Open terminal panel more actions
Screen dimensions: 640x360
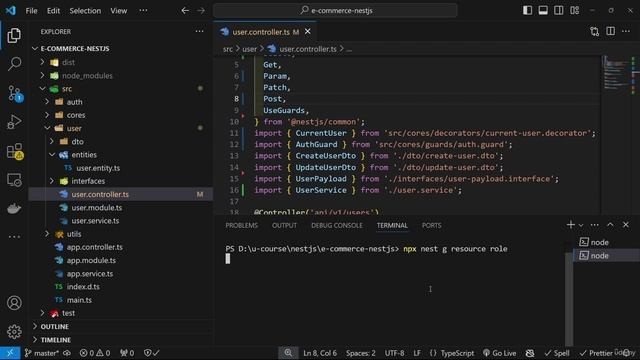point(595,225)
